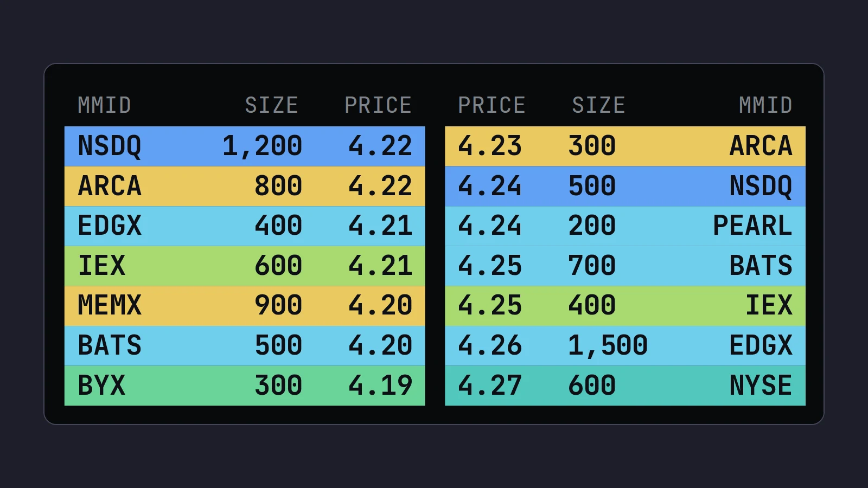Screen dimensions: 868x488
Task: Select the EDGX ask of 1,500 shares
Action: [x=625, y=345]
